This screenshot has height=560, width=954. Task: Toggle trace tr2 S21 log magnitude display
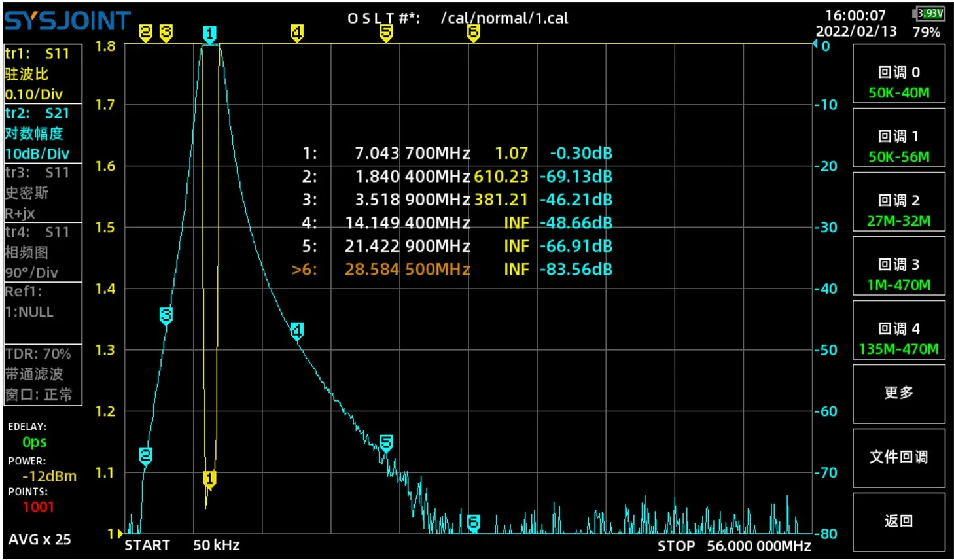pos(42,133)
